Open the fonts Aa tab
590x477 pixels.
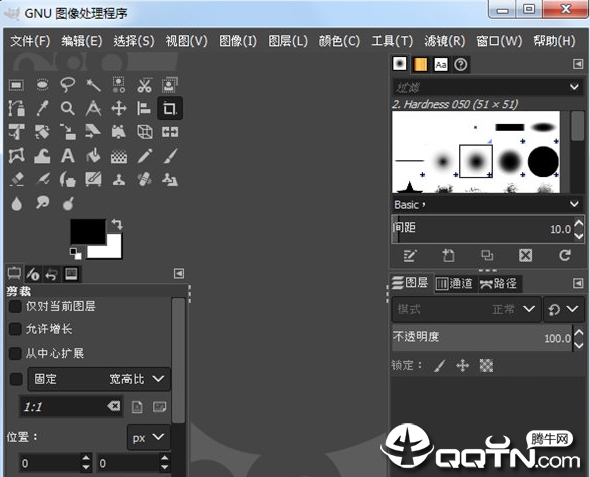pyautogui.click(x=441, y=65)
